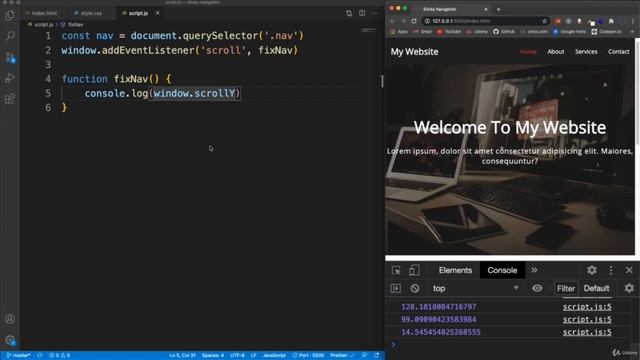Toggle the console sidebar
The height and width of the screenshot is (360, 640).
(x=396, y=288)
